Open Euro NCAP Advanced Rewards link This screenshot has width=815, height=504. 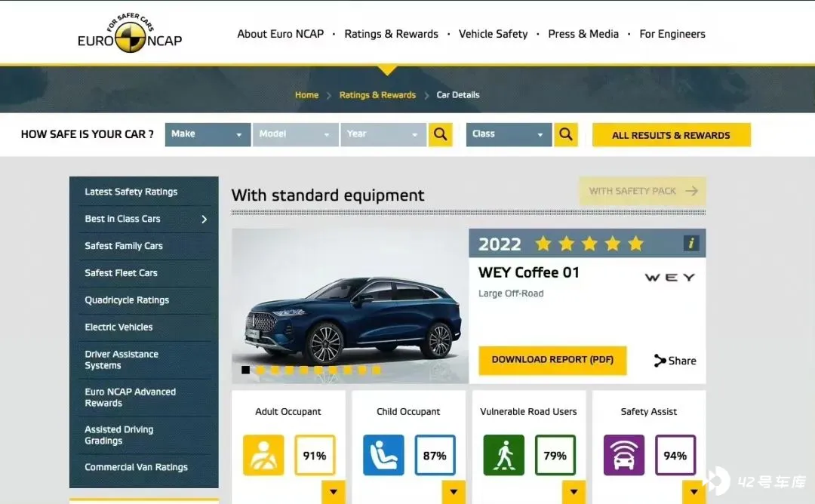(x=130, y=398)
